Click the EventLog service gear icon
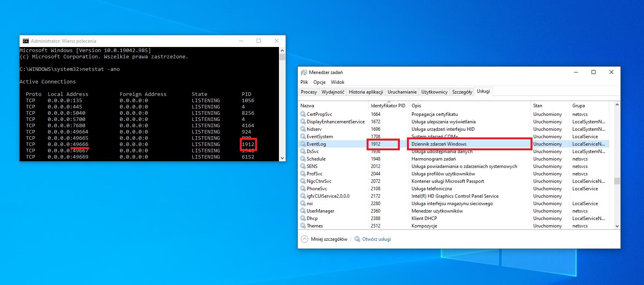 [x=303, y=144]
